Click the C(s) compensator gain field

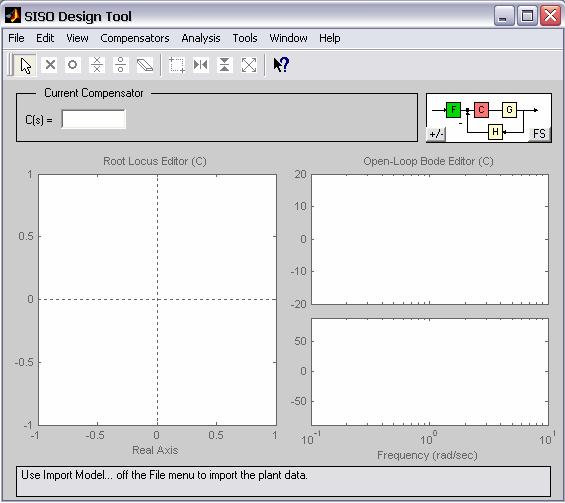click(94, 119)
